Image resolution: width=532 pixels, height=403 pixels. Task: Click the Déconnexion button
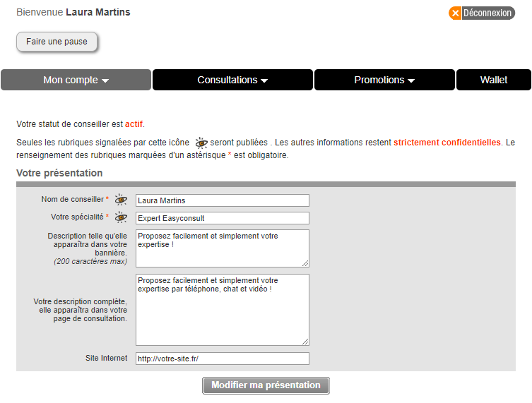pos(482,13)
